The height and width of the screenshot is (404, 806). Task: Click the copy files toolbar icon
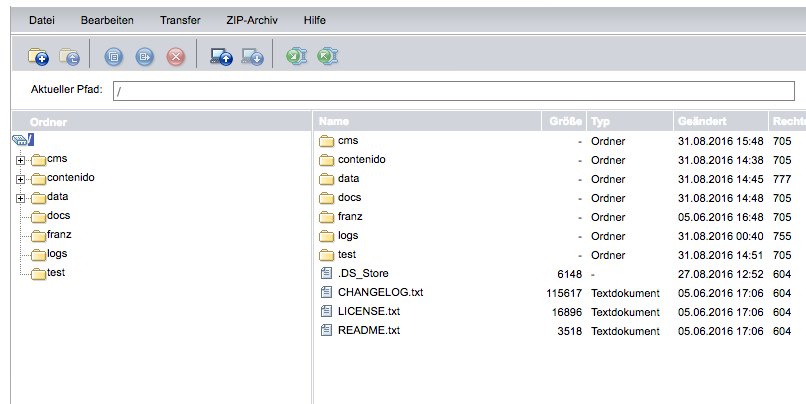coord(113,57)
